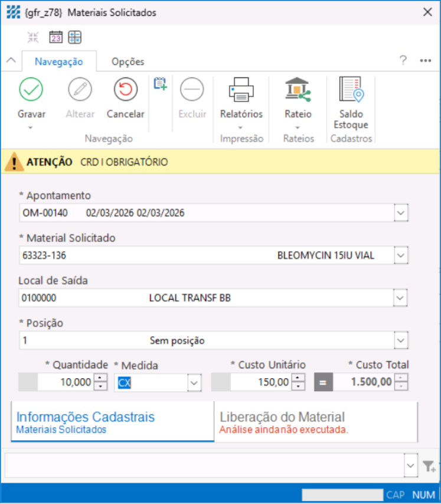The height and width of the screenshot is (504, 441).
Task: Expand the Local de Saída dropdown
Action: click(x=401, y=298)
